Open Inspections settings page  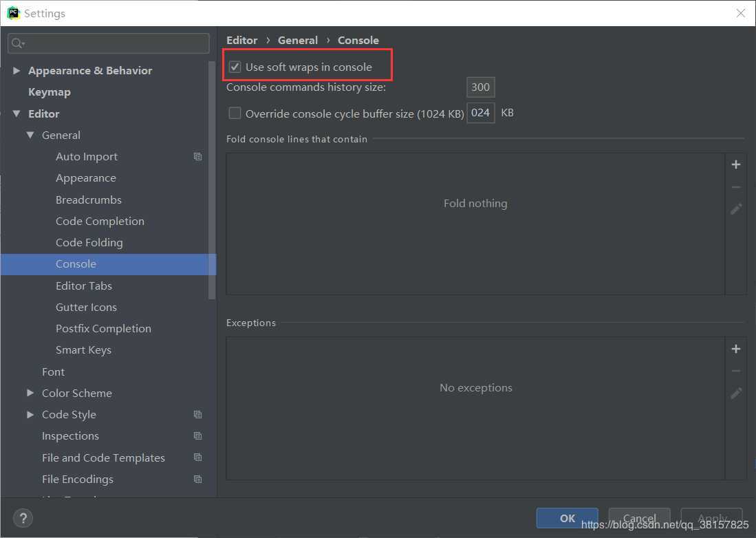coord(70,435)
